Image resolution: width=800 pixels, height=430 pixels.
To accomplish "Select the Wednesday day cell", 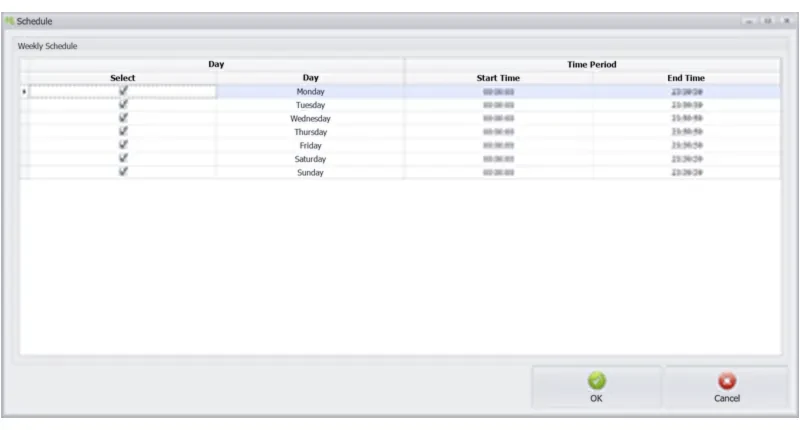I will click(x=310, y=118).
